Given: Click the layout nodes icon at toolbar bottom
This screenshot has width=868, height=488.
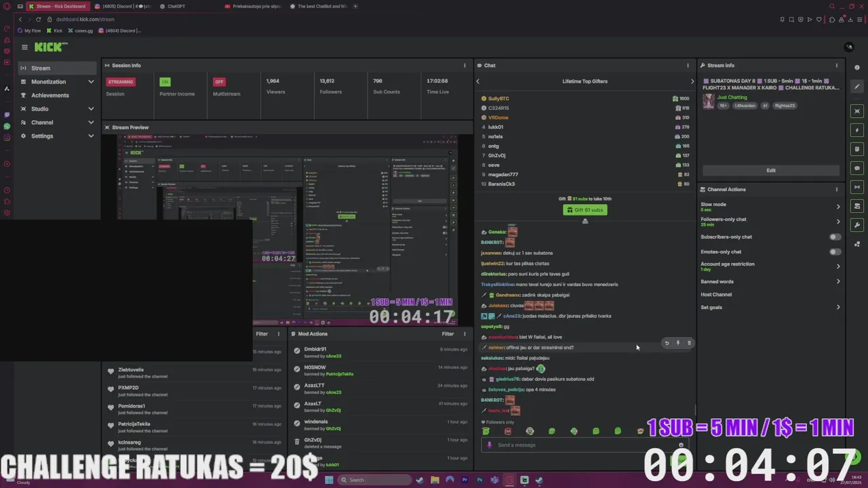Looking at the screenshot, I should 857,244.
